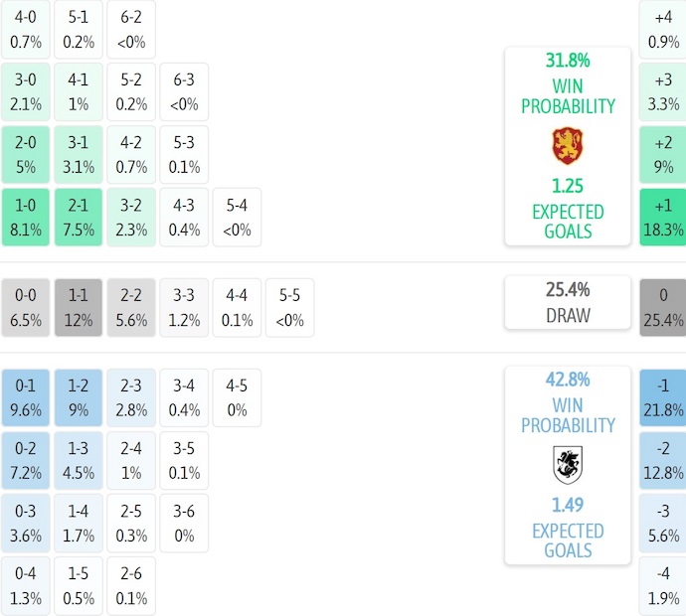The width and height of the screenshot is (686, 616).
Task: Click the -4 goal margin tile
Action: click(x=663, y=586)
